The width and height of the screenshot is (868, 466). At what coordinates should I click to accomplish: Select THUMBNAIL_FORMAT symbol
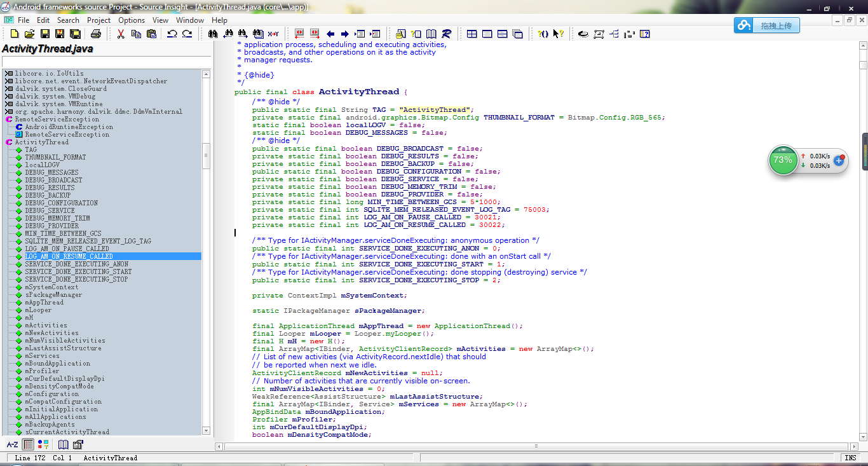click(55, 157)
